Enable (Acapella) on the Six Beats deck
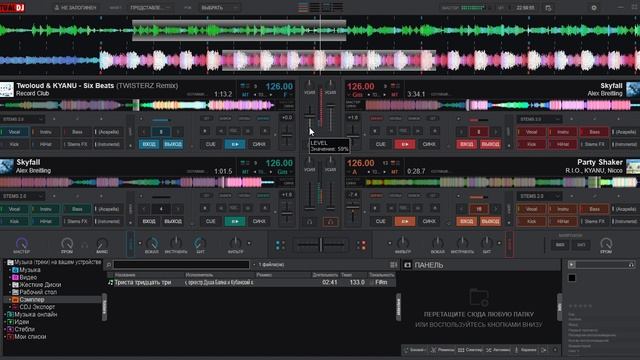 [x=108, y=132]
